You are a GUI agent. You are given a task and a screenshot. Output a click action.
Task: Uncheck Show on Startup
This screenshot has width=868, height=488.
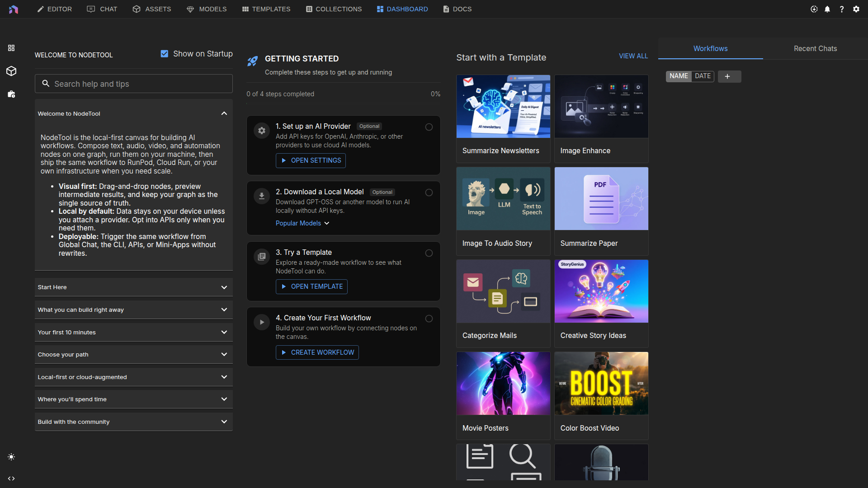(x=165, y=54)
